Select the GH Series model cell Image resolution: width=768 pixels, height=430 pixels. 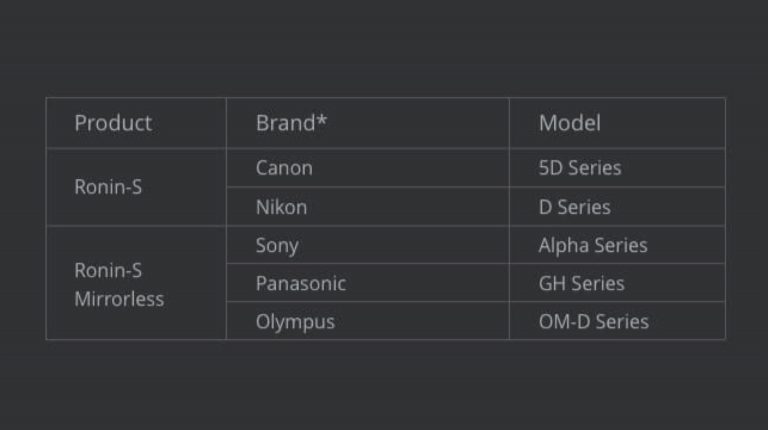coord(581,283)
